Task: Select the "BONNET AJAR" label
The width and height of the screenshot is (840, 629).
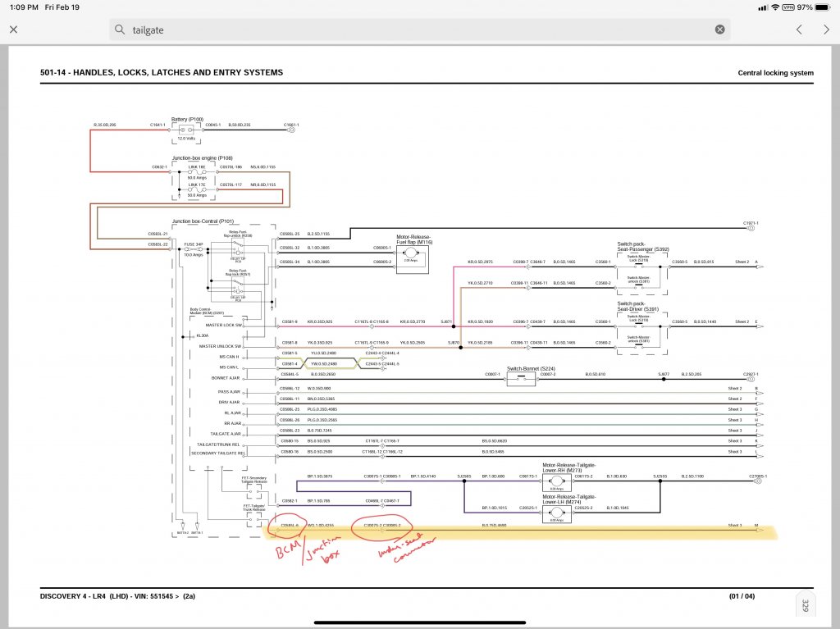Action: pos(226,378)
